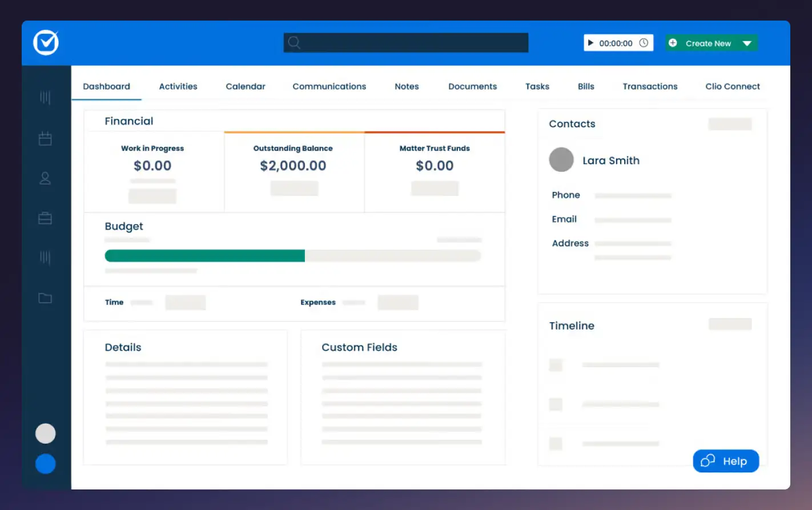The image size is (812, 510).
Task: Click the clock icon in the timer widget
Action: (x=644, y=42)
